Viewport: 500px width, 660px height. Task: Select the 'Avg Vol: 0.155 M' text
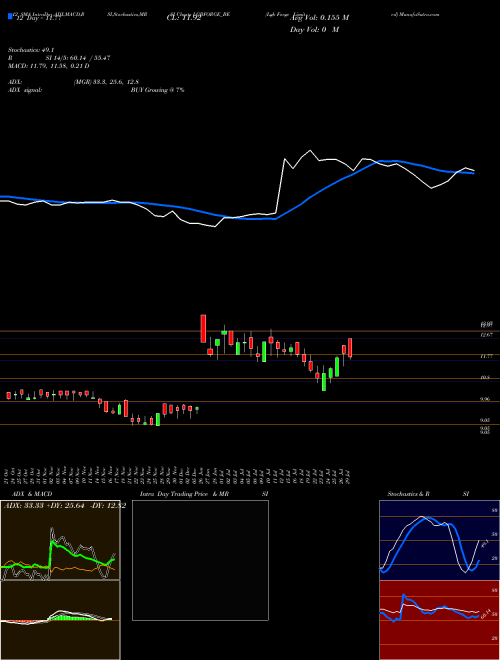[320, 18]
